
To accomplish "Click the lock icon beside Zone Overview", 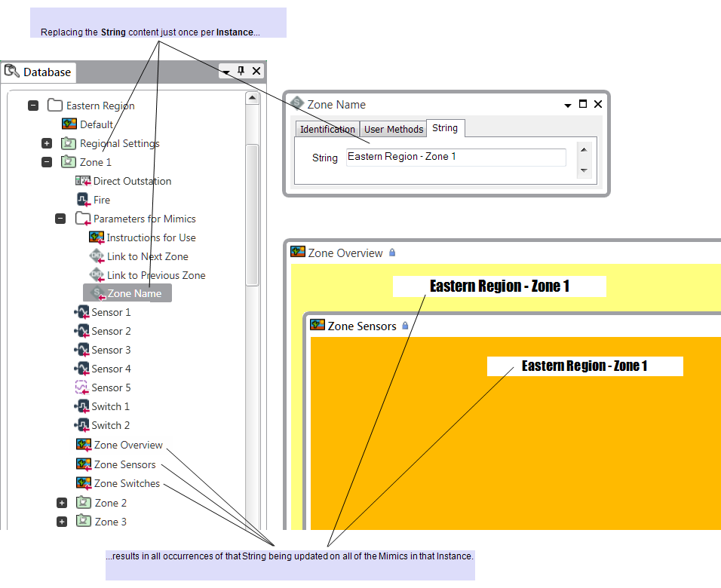I will tap(392, 253).
